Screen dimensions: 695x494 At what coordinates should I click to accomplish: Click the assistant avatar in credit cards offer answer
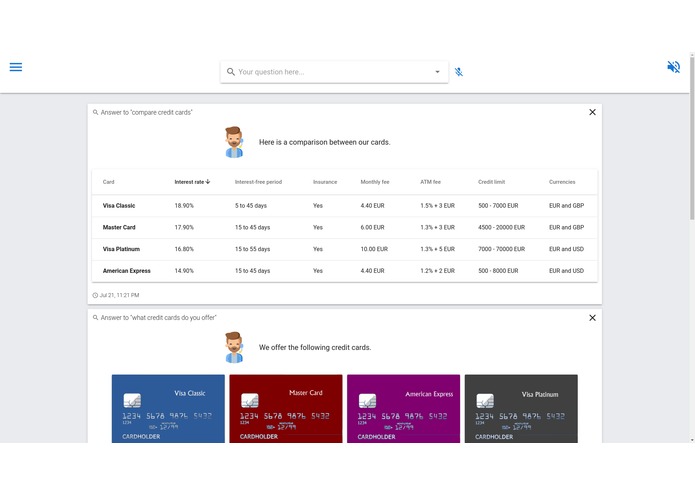234,348
